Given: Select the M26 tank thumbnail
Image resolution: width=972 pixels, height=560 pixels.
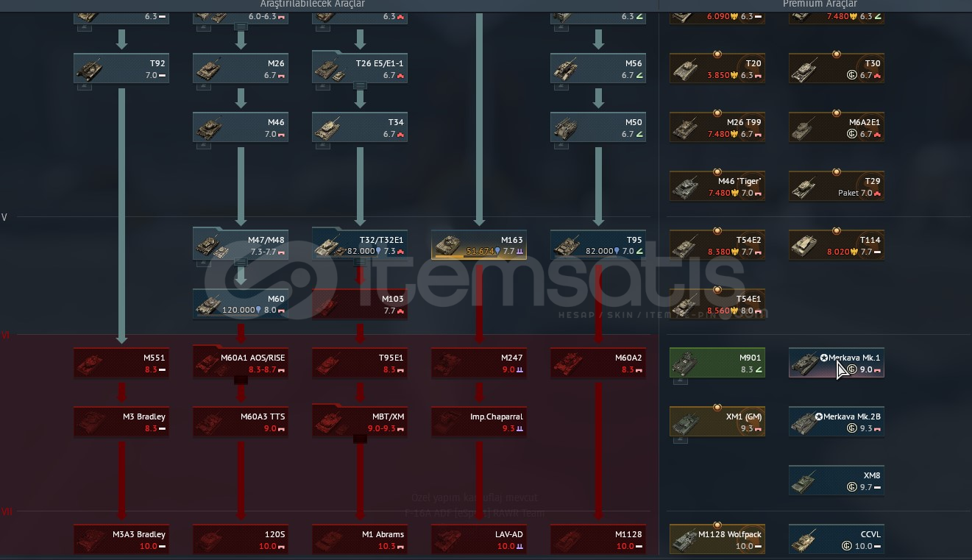Looking at the screenshot, I should pos(209,69).
